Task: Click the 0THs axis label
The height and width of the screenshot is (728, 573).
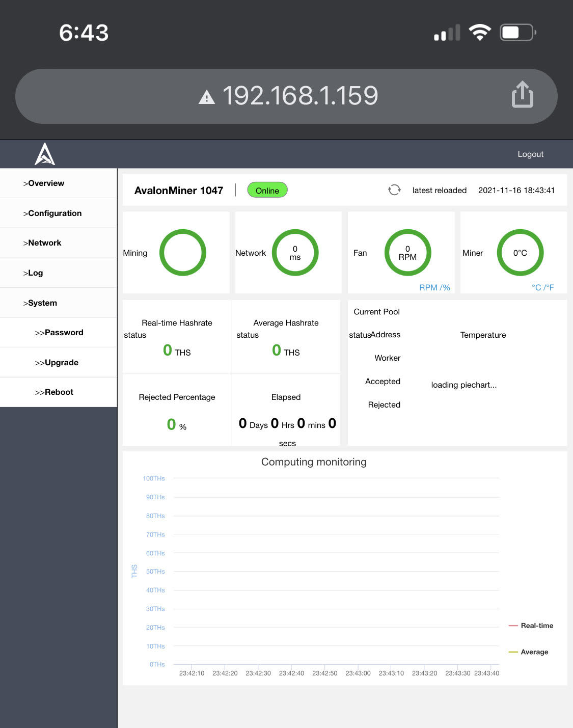Action: coord(157,664)
